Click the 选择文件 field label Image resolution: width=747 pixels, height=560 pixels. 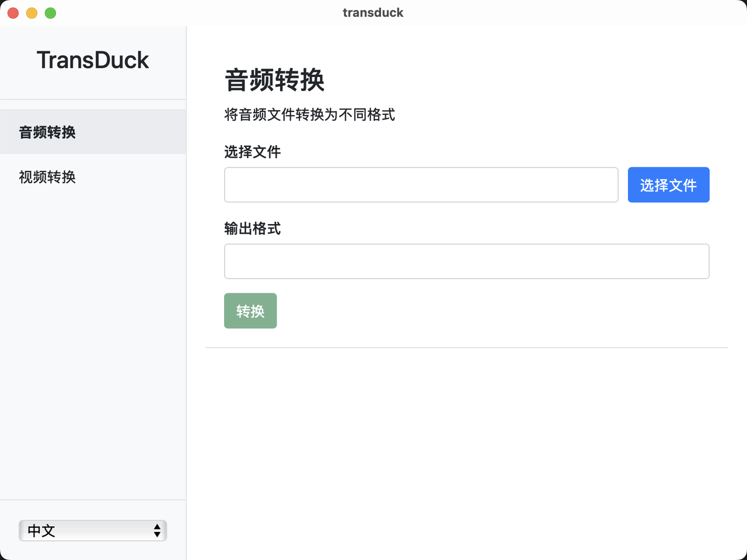pyautogui.click(x=252, y=152)
